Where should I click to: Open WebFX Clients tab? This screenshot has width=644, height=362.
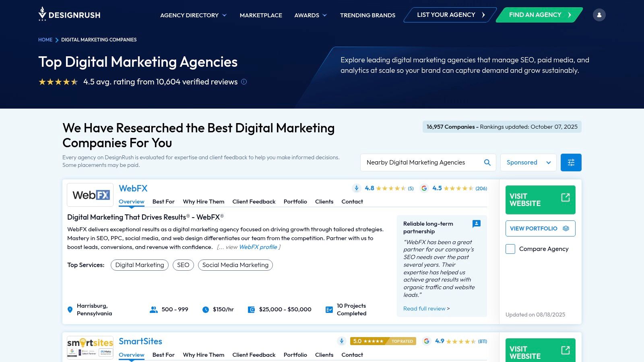point(324,202)
